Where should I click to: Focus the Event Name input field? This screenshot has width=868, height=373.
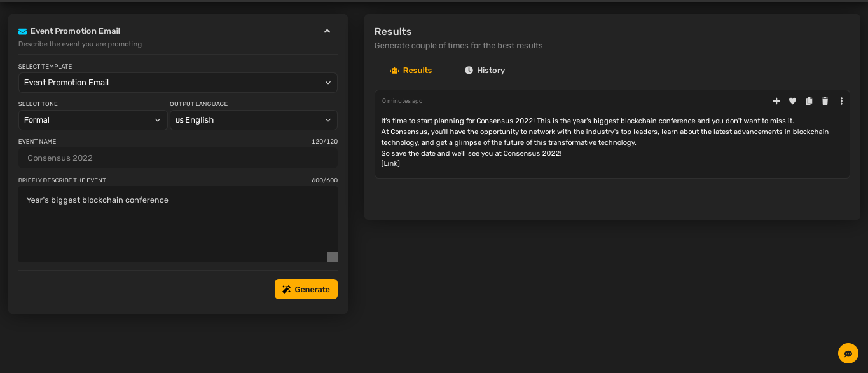point(178,158)
